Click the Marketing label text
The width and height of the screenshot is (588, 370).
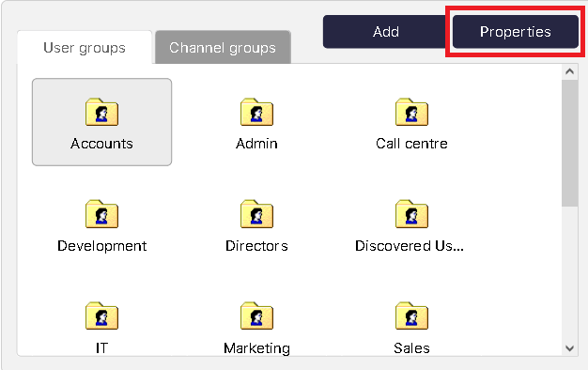pos(256,348)
